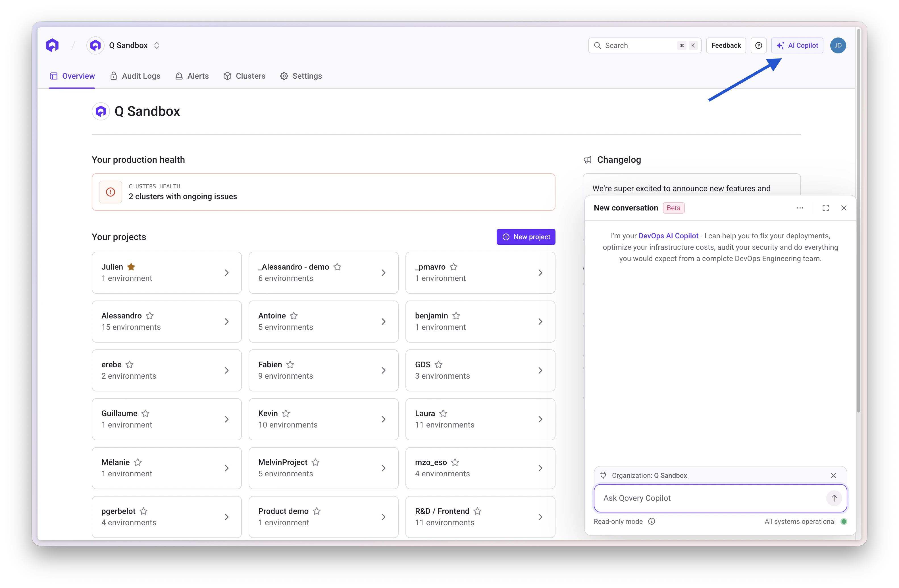899x588 pixels.
Task: Toggle the AI Copilot panel
Action: click(x=797, y=45)
